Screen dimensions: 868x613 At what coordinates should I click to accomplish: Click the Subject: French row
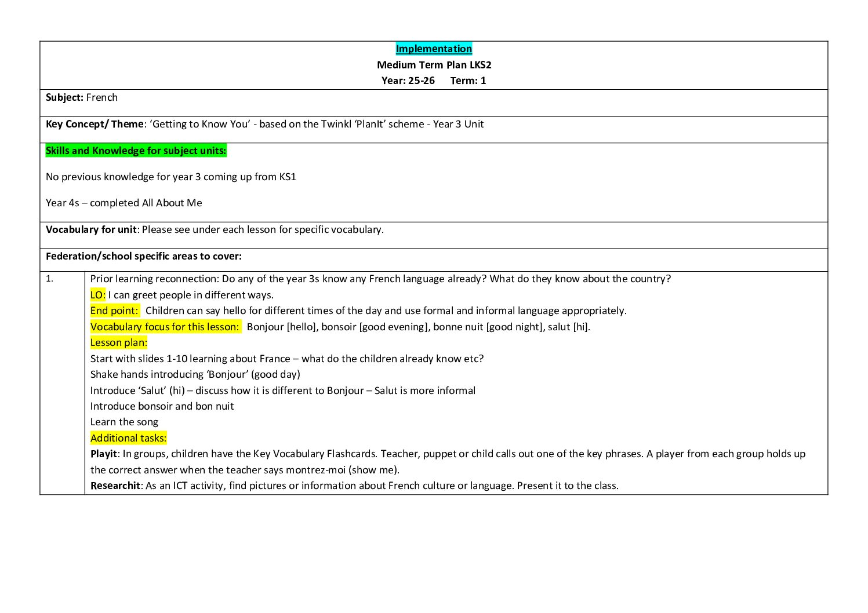click(82, 97)
